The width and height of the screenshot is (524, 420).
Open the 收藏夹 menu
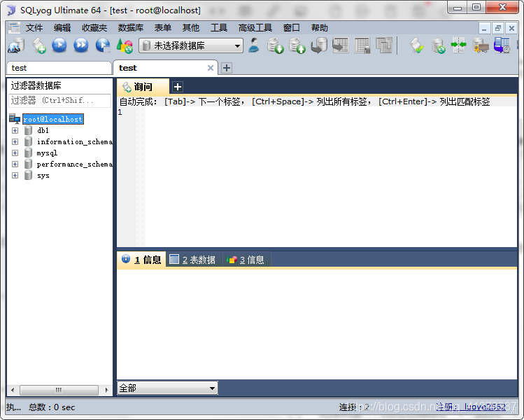[x=94, y=28]
